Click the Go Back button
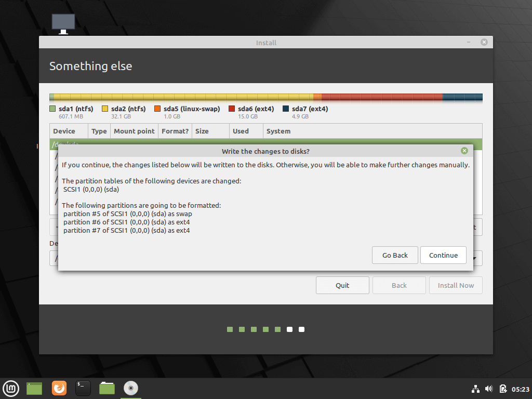Viewport: 532px width, 399px height. (x=395, y=255)
